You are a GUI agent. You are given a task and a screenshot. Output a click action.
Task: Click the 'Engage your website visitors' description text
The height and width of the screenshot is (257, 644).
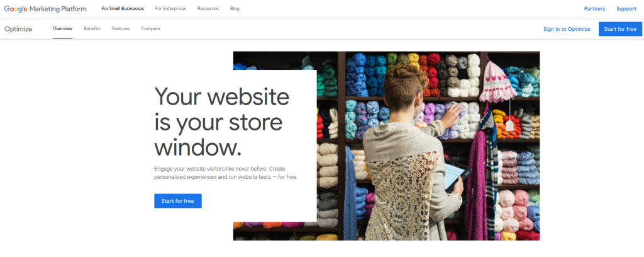coord(226,173)
